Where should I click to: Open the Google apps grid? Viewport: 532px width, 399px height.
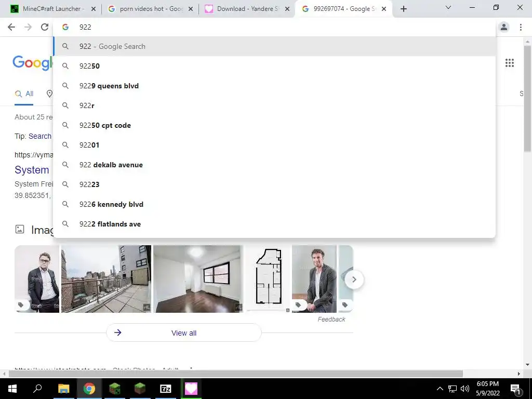[x=509, y=63]
